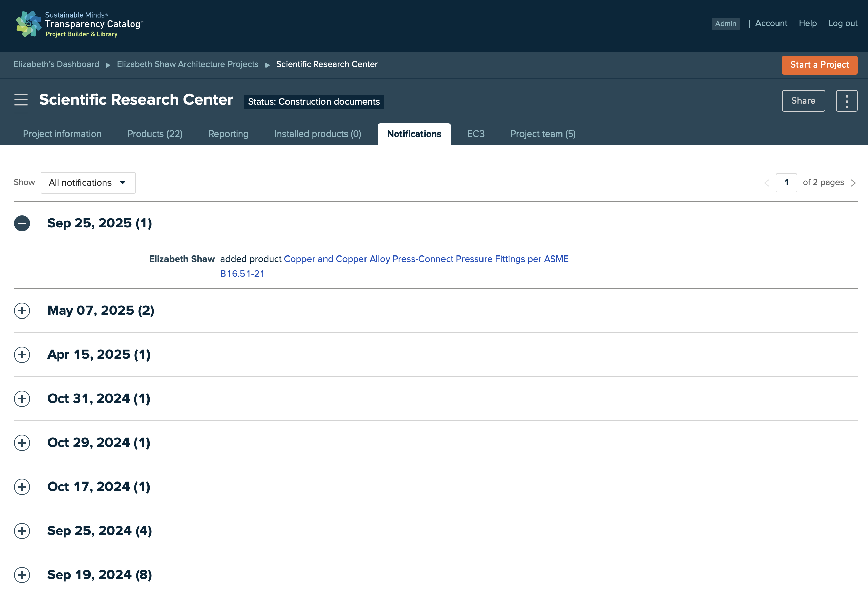Switch to the EC3 tab

475,134
